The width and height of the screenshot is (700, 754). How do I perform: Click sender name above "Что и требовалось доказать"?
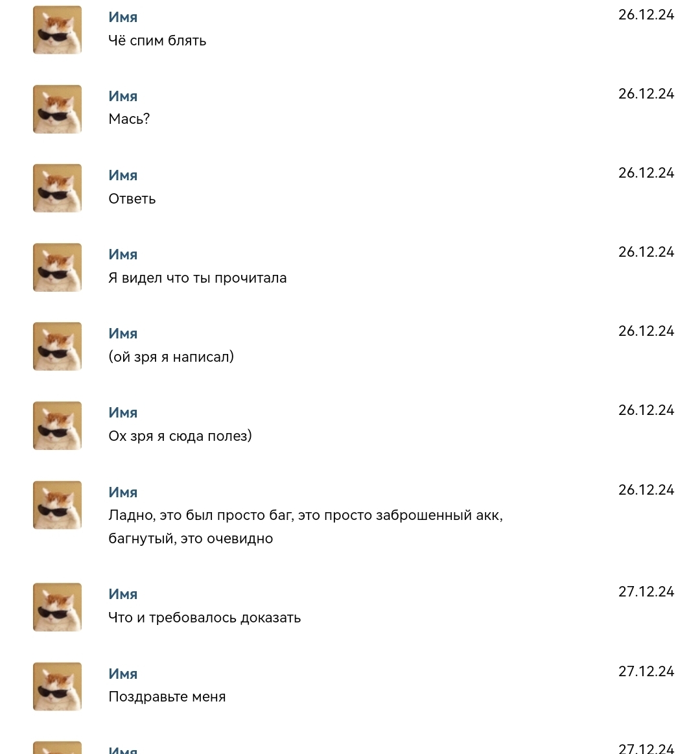click(x=123, y=594)
